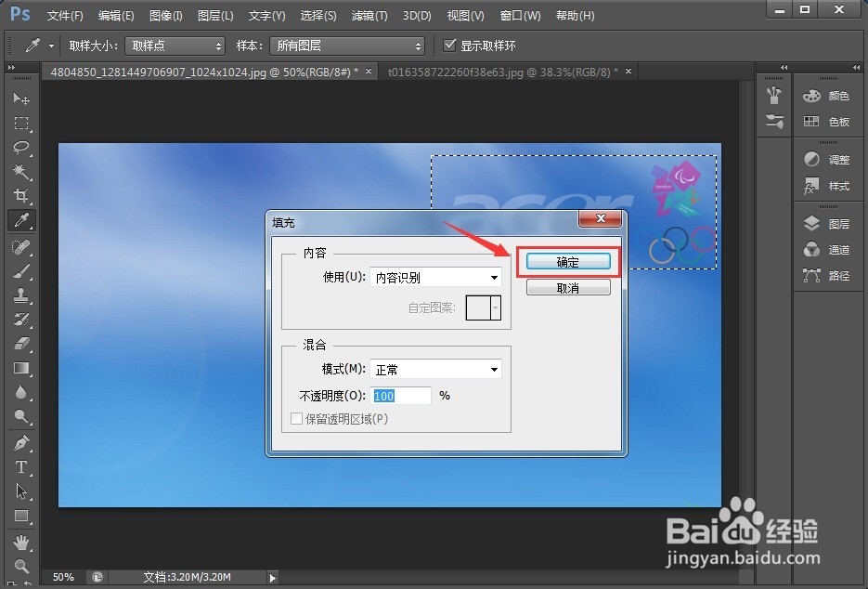Viewport: 868px width, 589px height.
Task: Select the Gradient tool
Action: (x=22, y=370)
